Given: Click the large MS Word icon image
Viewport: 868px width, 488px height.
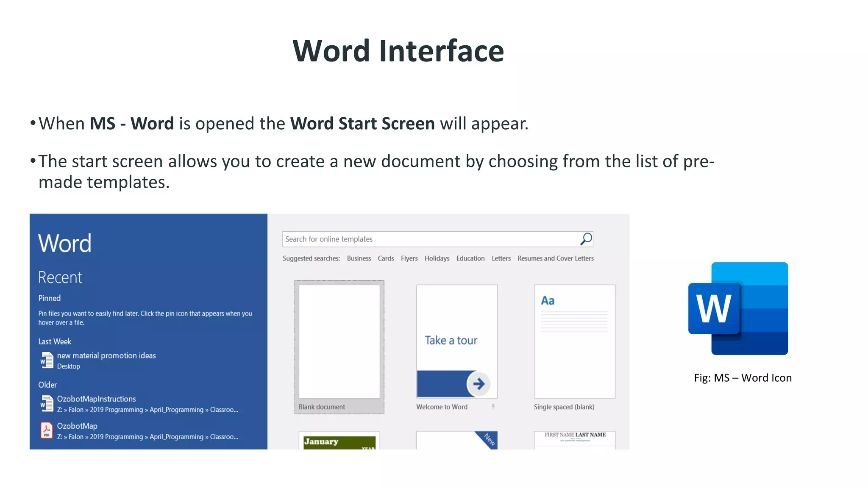Looking at the screenshot, I should (x=738, y=308).
